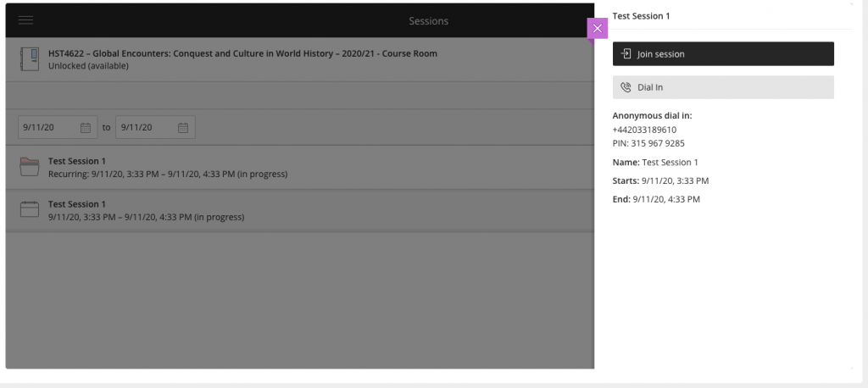868x388 pixels.
Task: Click the recurring session folder icon
Action: coord(30,167)
